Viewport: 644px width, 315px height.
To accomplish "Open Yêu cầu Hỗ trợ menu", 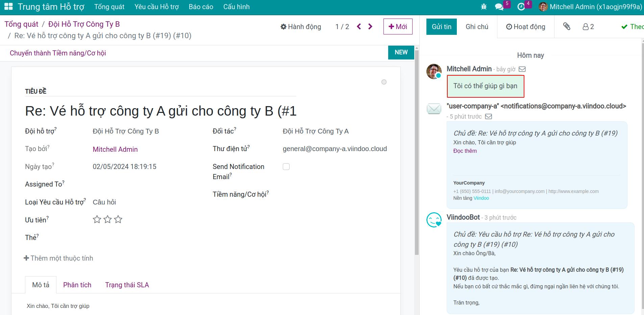I will pyautogui.click(x=156, y=7).
